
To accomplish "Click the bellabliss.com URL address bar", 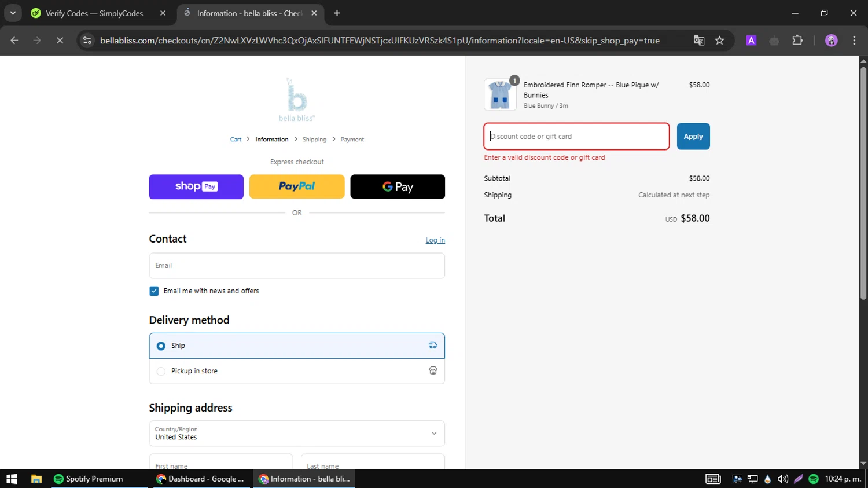I will pyautogui.click(x=380, y=41).
